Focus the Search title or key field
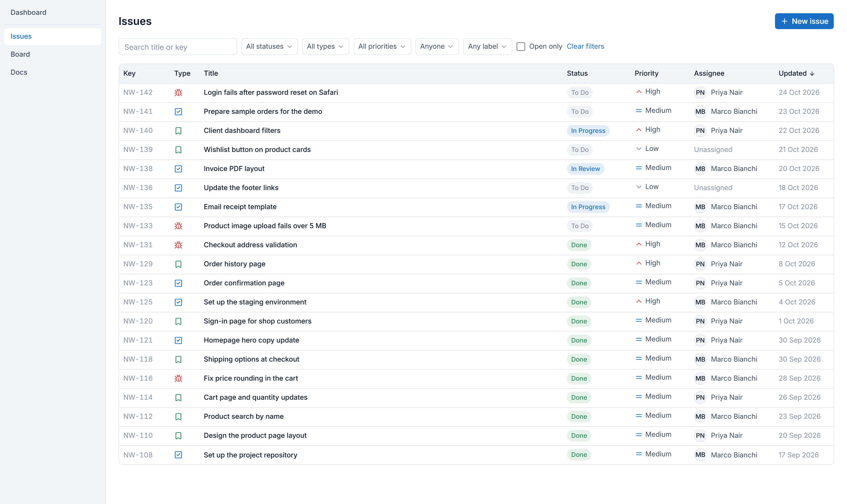 point(178,47)
